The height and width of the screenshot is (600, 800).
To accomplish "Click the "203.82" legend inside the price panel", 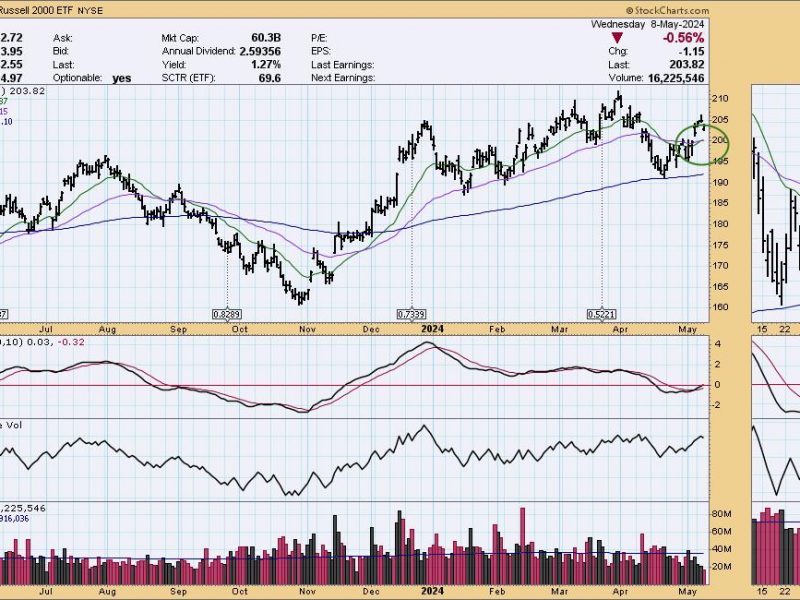I will (x=28, y=91).
